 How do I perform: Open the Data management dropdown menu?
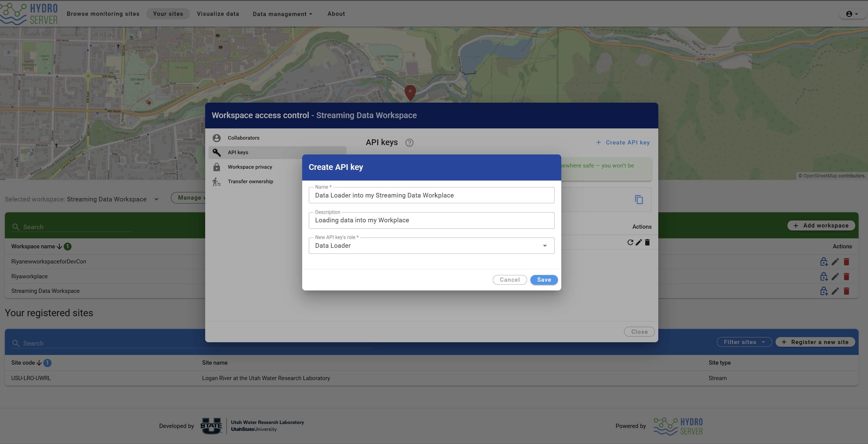(282, 14)
